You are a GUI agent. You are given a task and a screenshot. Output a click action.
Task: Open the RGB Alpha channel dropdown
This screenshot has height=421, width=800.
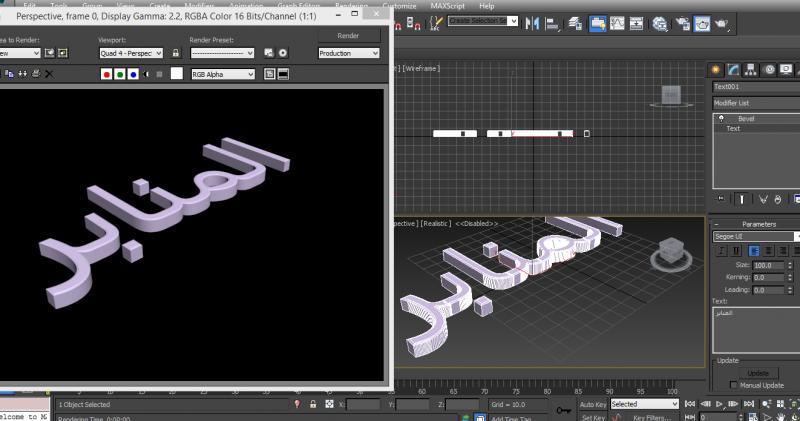[x=222, y=75]
